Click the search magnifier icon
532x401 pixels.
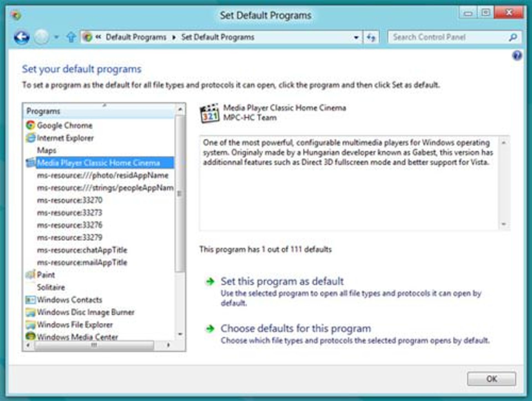coord(513,37)
